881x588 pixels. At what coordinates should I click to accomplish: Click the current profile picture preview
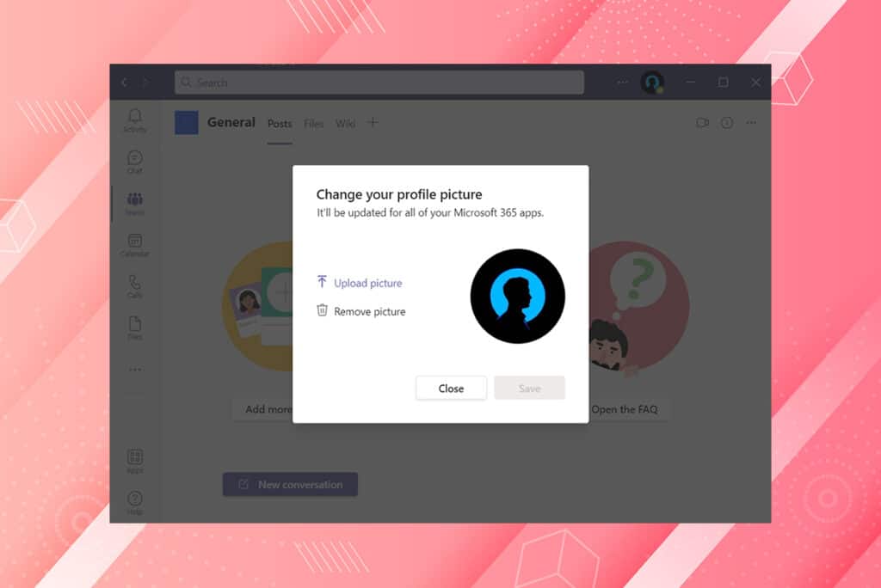tap(517, 296)
